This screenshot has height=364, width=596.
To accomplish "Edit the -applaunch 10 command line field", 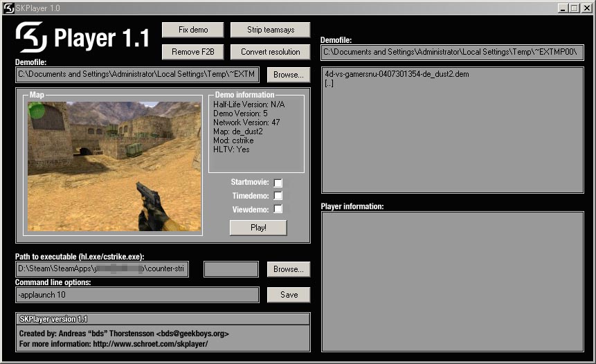I will tap(137, 295).
